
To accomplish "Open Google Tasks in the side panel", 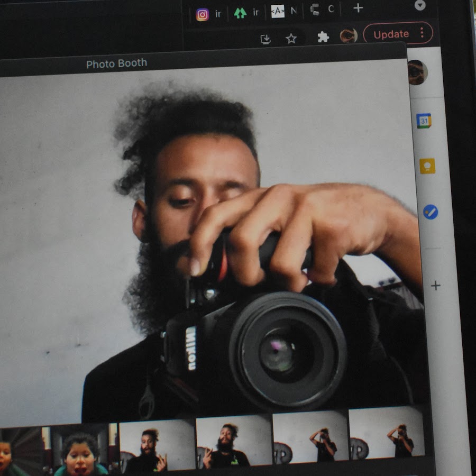I will pyautogui.click(x=431, y=212).
